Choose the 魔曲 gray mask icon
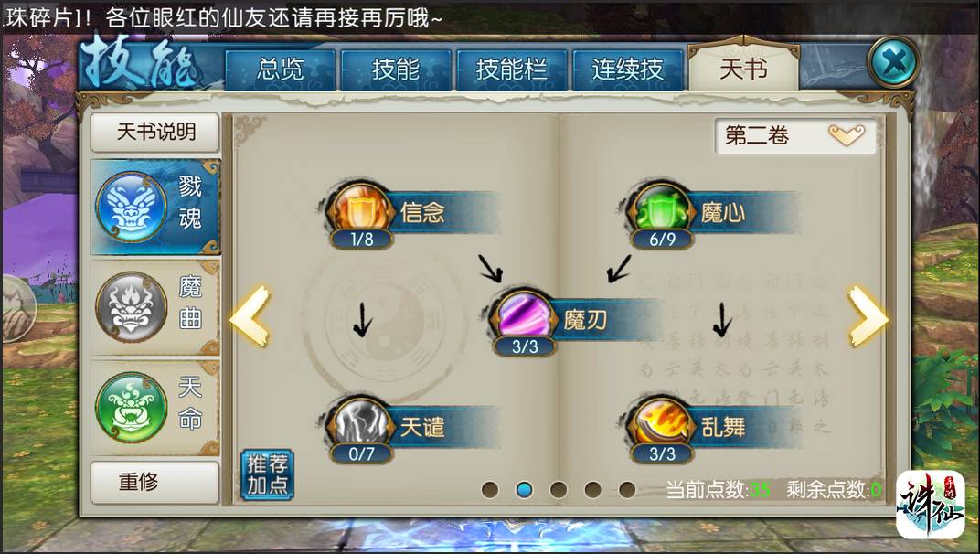This screenshot has width=980, height=554. coord(132,307)
